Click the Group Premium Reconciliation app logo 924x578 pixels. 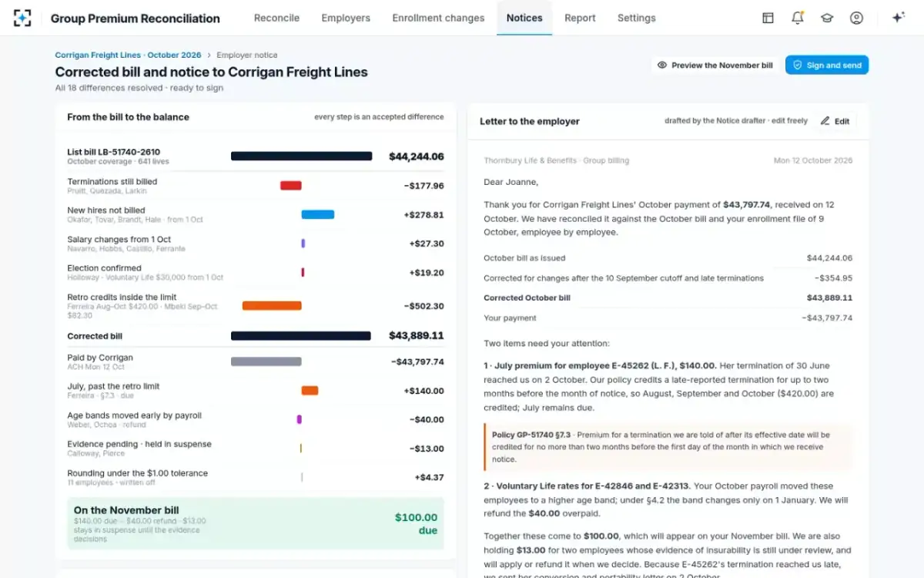click(22, 18)
